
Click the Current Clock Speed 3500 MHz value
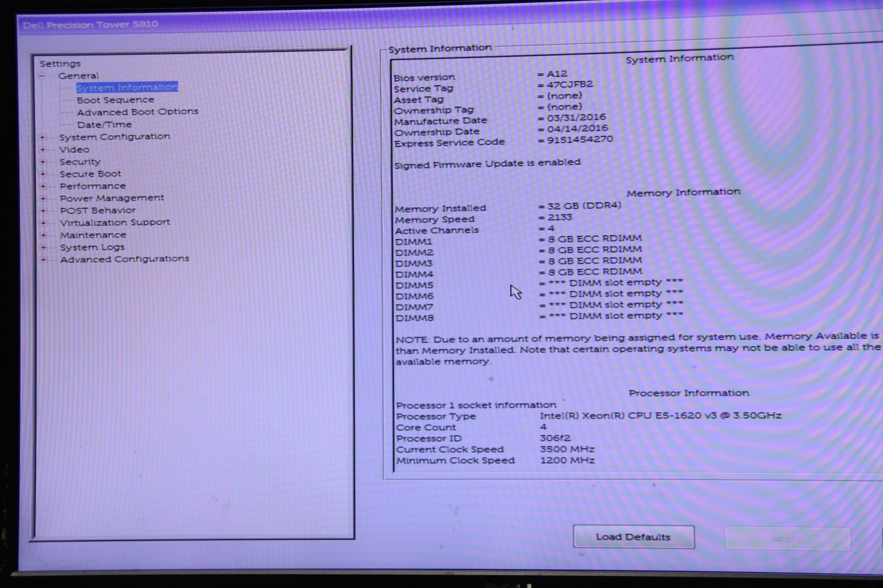(x=567, y=449)
